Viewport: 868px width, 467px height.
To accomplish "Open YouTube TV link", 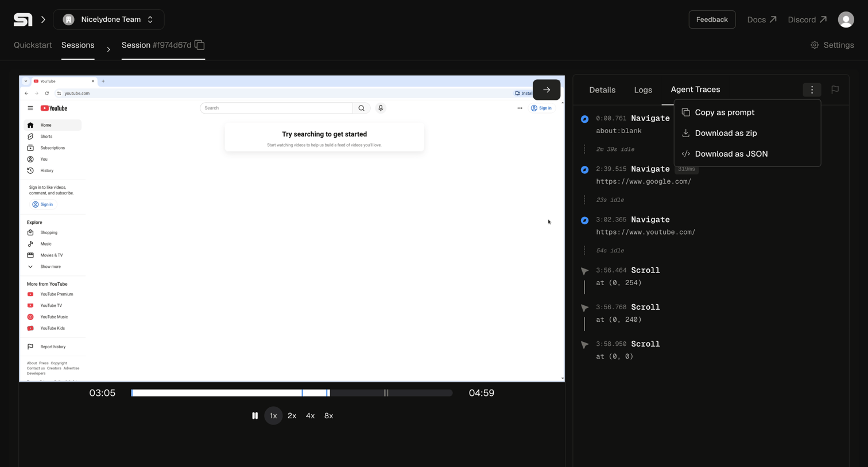I will pyautogui.click(x=53, y=306).
